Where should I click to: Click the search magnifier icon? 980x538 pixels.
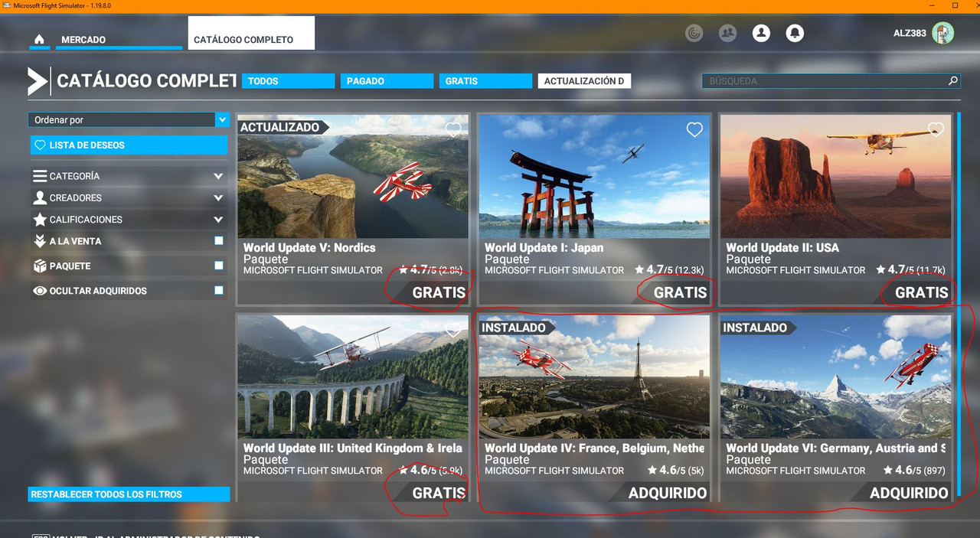(x=952, y=80)
